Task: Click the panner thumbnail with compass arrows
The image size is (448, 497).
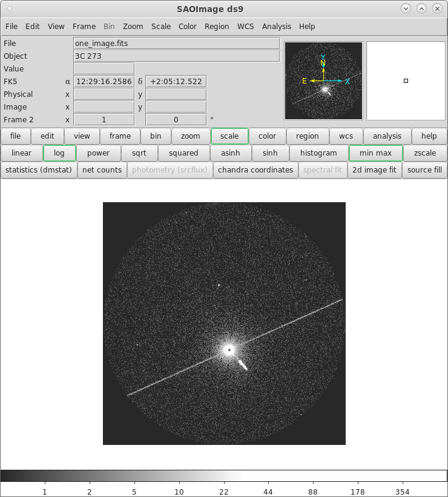Action: (323, 81)
